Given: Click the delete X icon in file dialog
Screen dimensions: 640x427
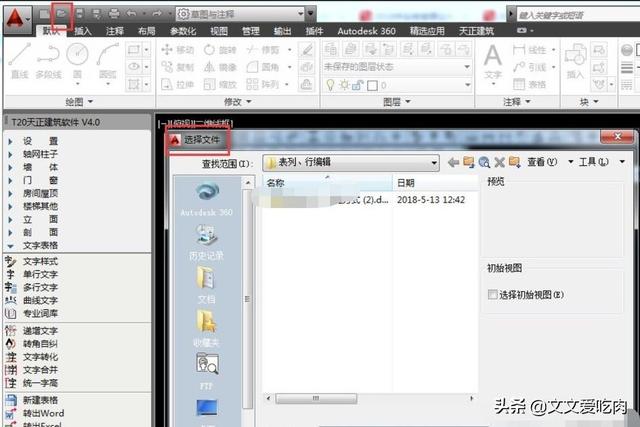Looking at the screenshot, I should pyautogui.click(x=499, y=162).
